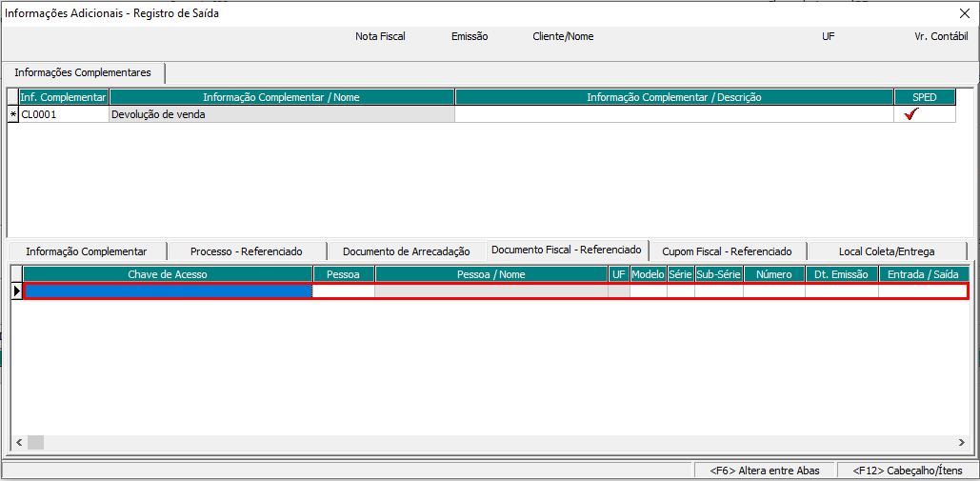Click the Pessoa cell in the referenced row
This screenshot has width=980, height=481.
coord(343,291)
